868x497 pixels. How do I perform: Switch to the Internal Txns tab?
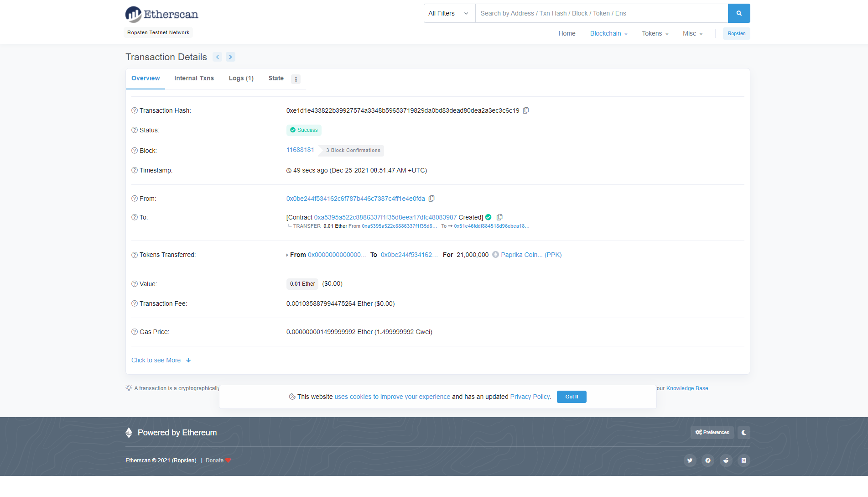(194, 78)
